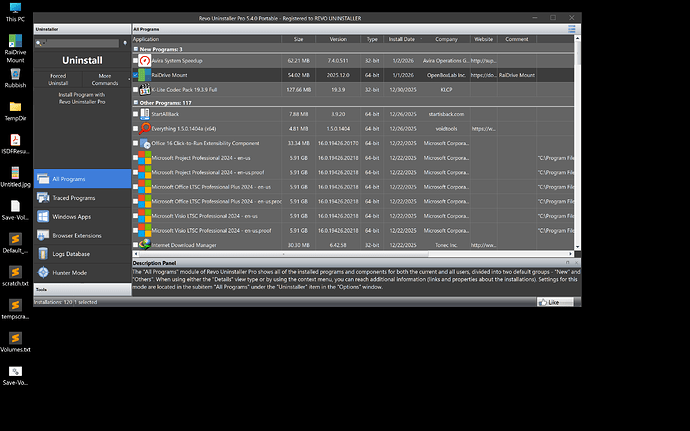Collapse the Other Programs group
Image resolution: width=690 pixels, height=431 pixels.
click(x=136, y=103)
